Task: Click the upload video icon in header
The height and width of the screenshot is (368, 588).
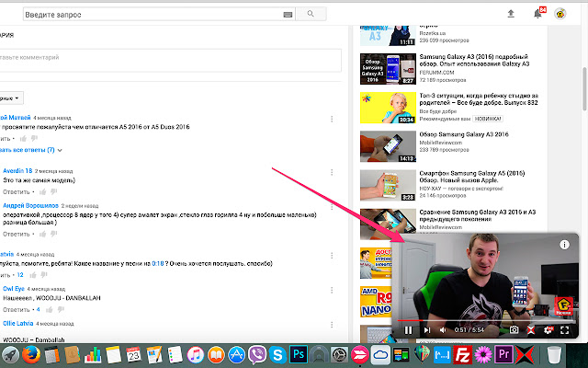Action: [x=511, y=14]
